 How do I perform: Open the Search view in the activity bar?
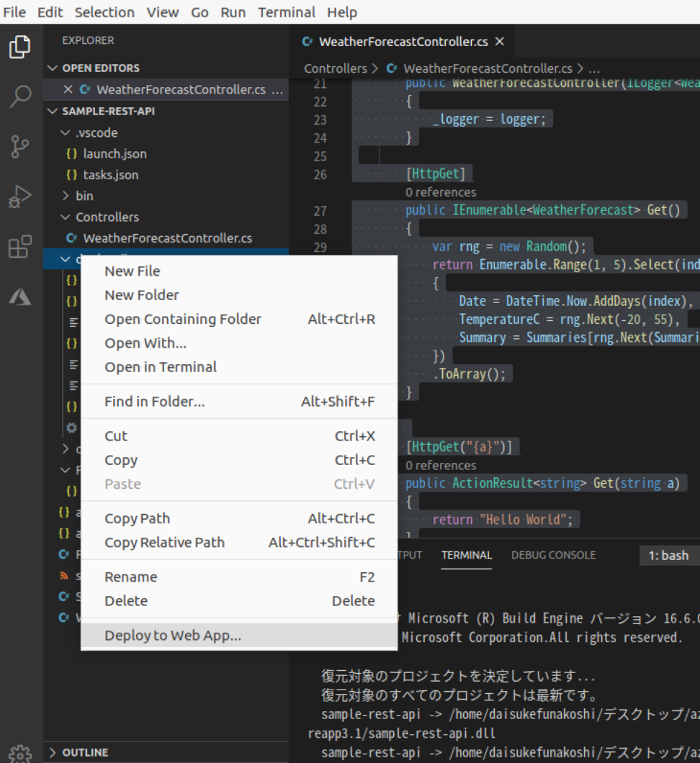(19, 94)
